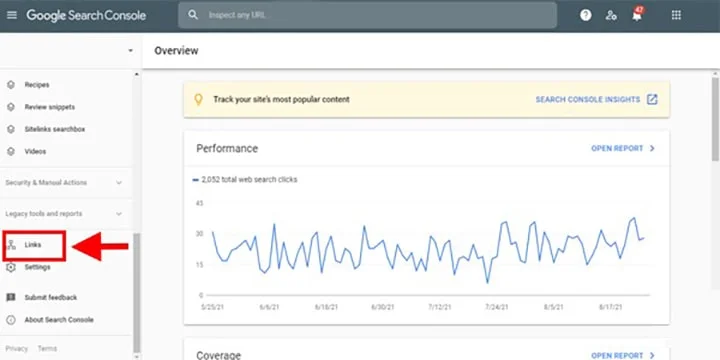Image resolution: width=720 pixels, height=360 pixels.
Task: Click the external link icon beside Insights
Action: [x=652, y=100]
